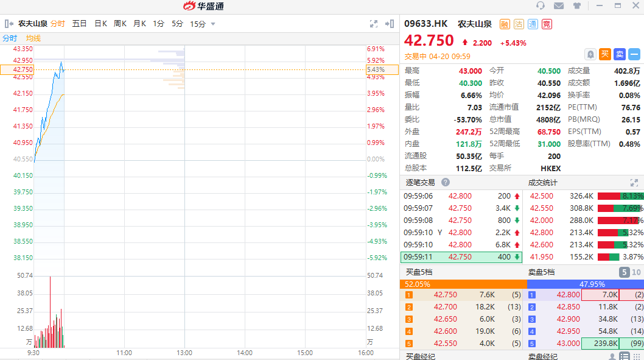
Task: Set a price alert bell
Action: (590, 54)
